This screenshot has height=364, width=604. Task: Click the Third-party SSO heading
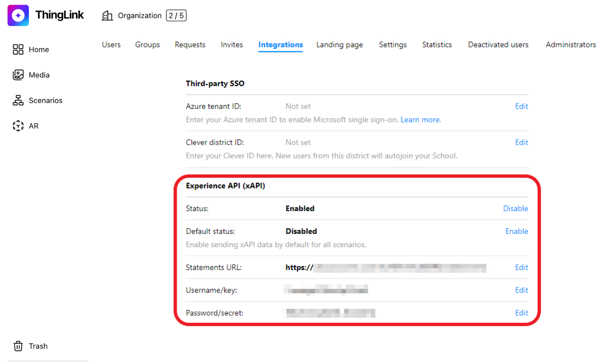(215, 83)
